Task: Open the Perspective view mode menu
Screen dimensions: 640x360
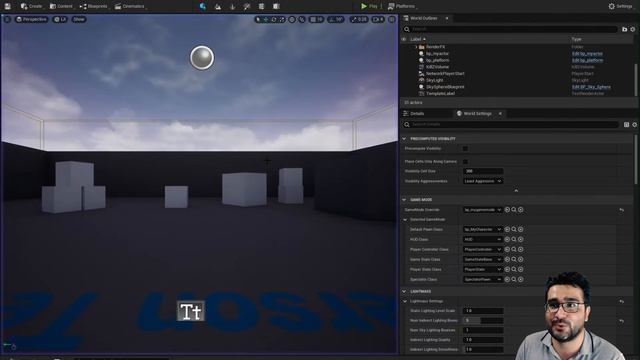Action: [31, 19]
